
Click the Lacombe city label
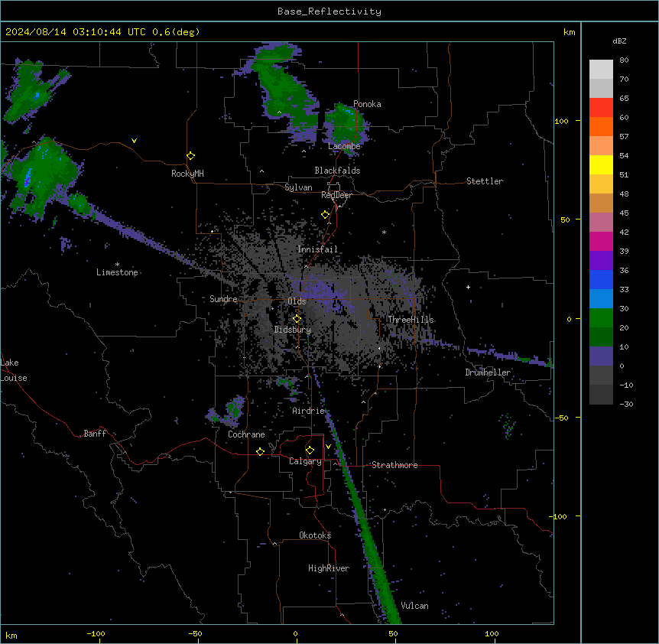(x=344, y=146)
